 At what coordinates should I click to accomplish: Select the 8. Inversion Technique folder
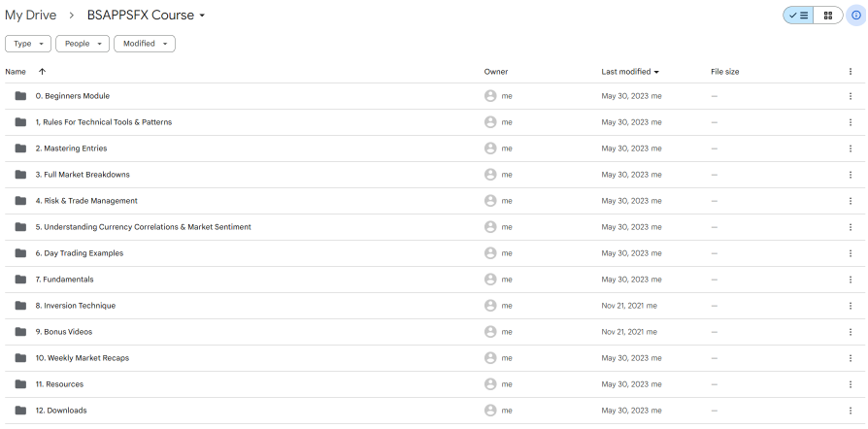[x=76, y=306]
